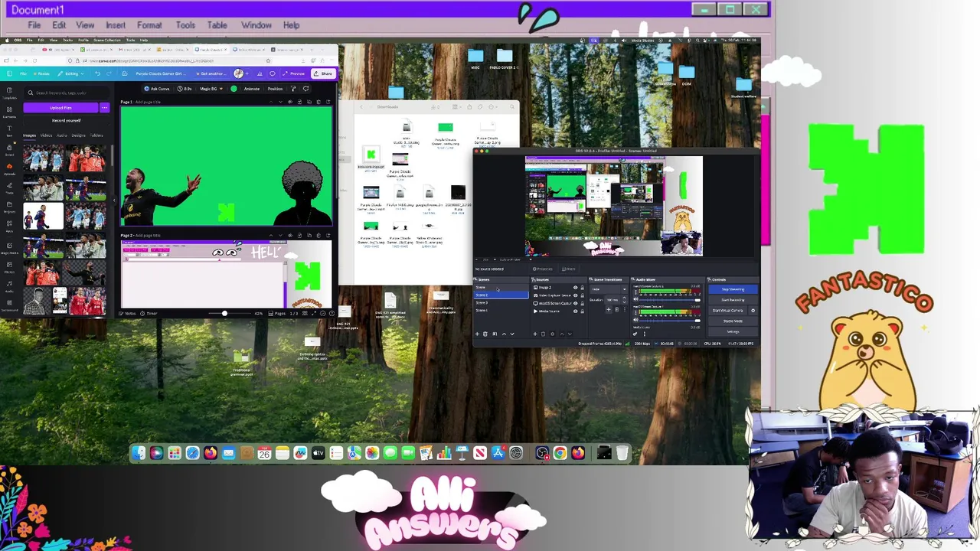Viewport: 980px width, 551px height.
Task: Click the Share button in Canva
Action: [323, 73]
